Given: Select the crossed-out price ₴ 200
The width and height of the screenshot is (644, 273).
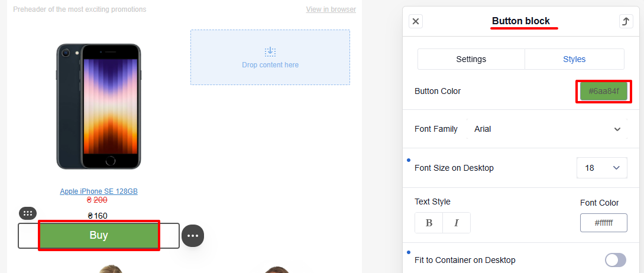Looking at the screenshot, I should coord(97,200).
